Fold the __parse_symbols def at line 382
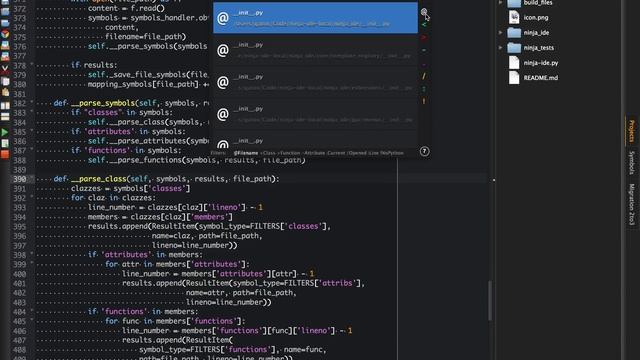This screenshot has width=640, height=360. pyautogui.click(x=32, y=102)
